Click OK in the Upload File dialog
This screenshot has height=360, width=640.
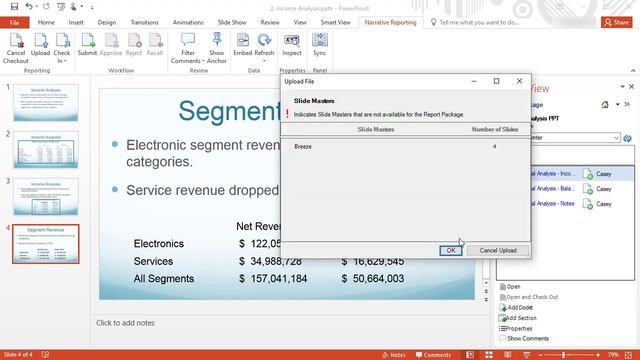coord(451,251)
